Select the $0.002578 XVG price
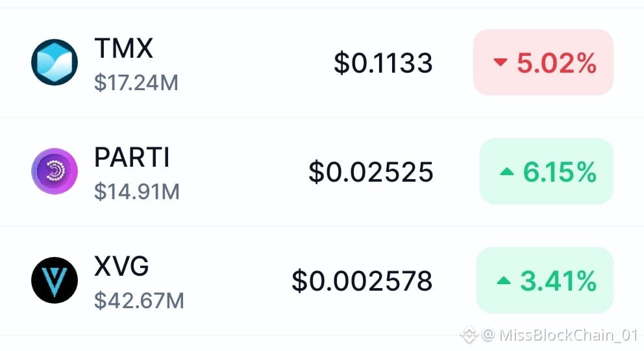The height and width of the screenshot is (351, 644). point(362,281)
